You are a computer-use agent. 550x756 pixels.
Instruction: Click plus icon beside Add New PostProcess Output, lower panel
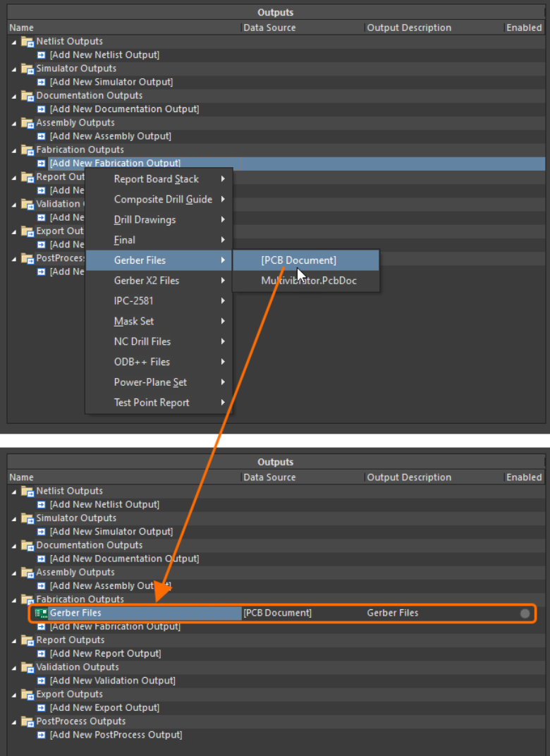coord(42,735)
